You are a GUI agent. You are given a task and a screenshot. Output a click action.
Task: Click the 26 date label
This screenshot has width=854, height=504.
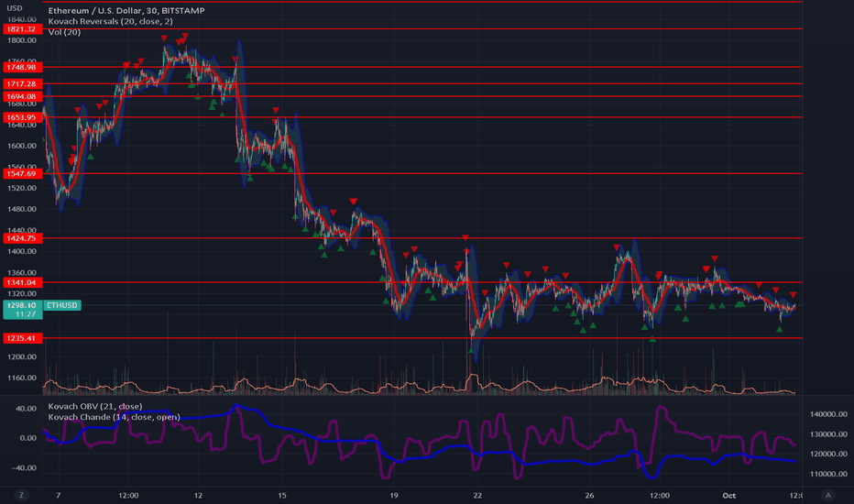point(589,495)
